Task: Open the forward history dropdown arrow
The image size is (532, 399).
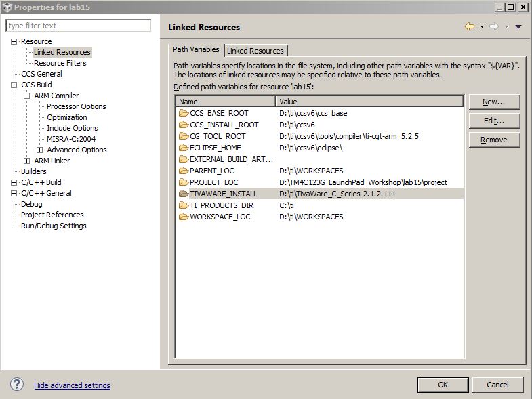Action: pyautogui.click(x=506, y=27)
